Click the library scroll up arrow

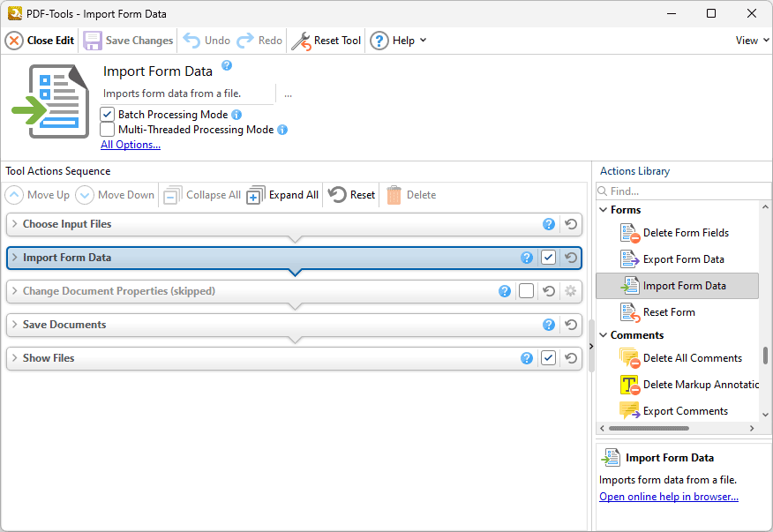point(766,207)
